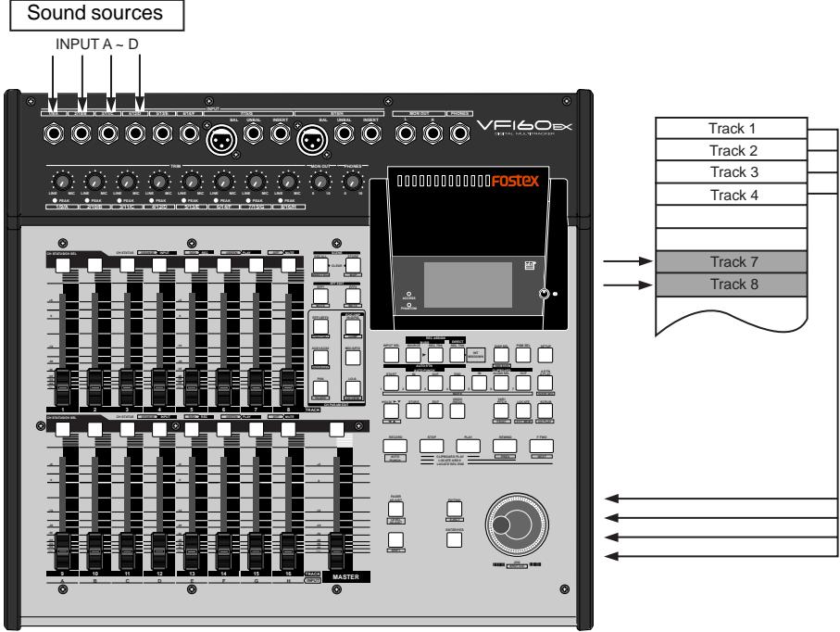This screenshot has height=632, width=840.
Task: Click the 'Track 3' label
Action: click(733, 172)
